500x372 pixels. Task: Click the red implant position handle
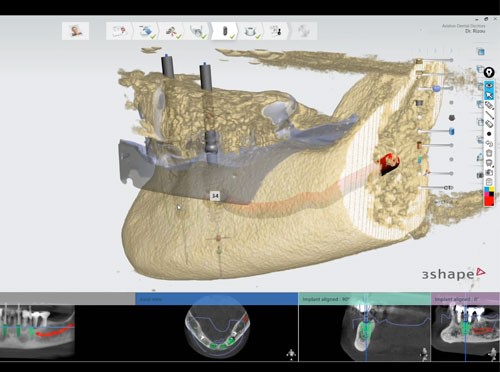tap(218, 238)
